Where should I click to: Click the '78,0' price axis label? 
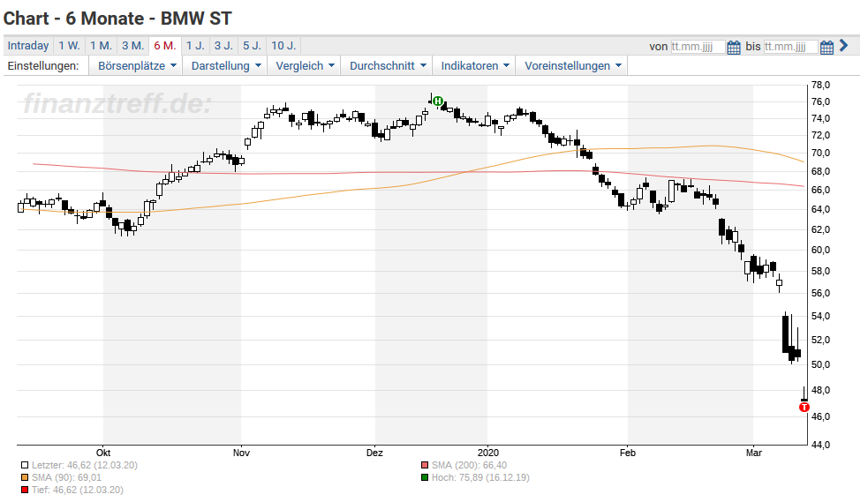820,86
